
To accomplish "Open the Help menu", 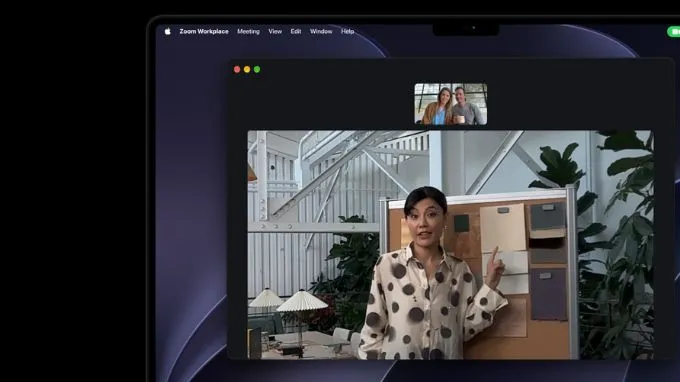I will [x=347, y=31].
